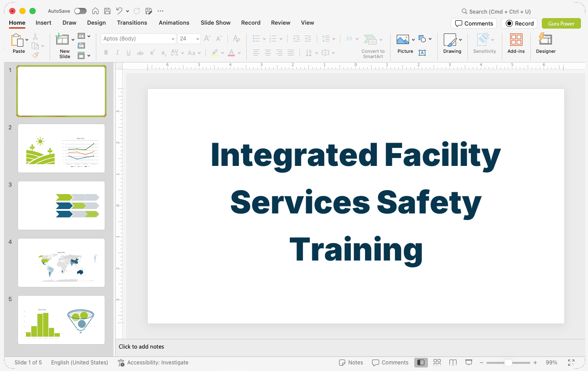Open the Insert tab
Viewport: 588px width, 371px height.
pyautogui.click(x=44, y=23)
